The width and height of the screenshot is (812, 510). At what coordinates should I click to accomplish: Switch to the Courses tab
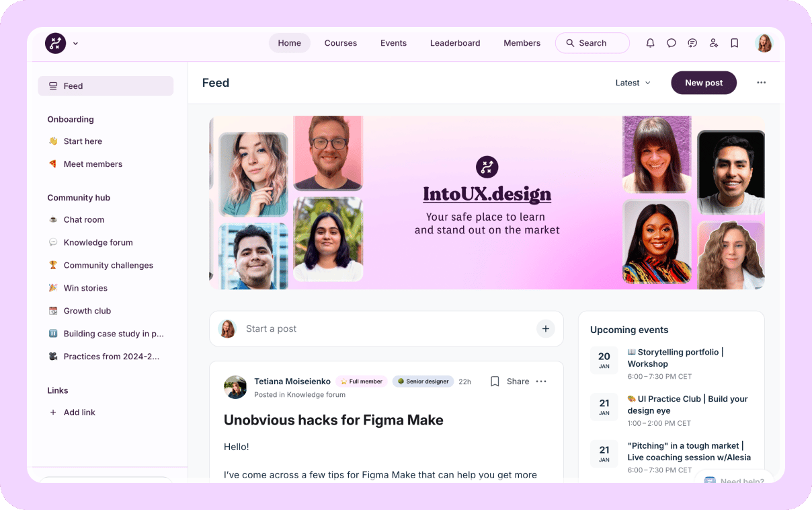[340, 43]
